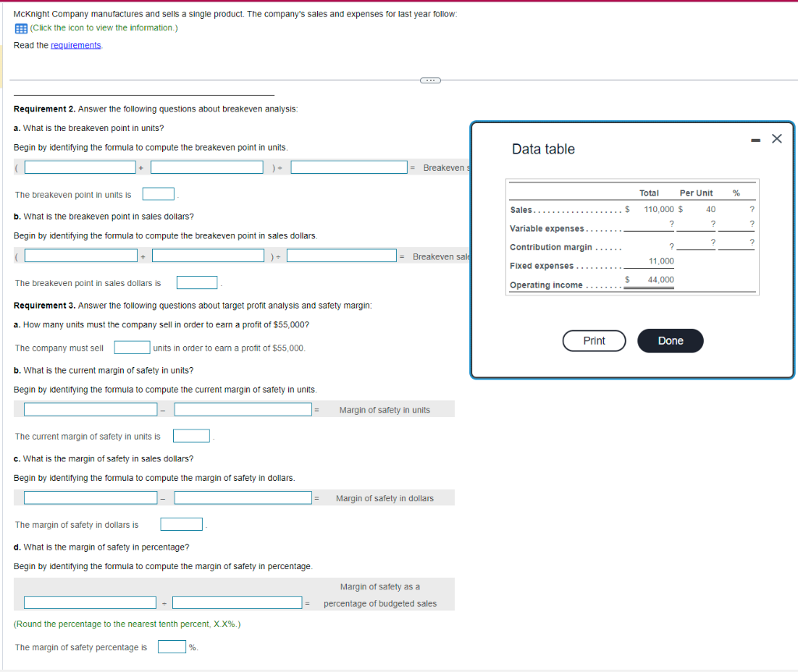Image resolution: width=798 pixels, height=672 pixels.
Task: Click the Fixed expenses value 11,000
Action: 661,261
